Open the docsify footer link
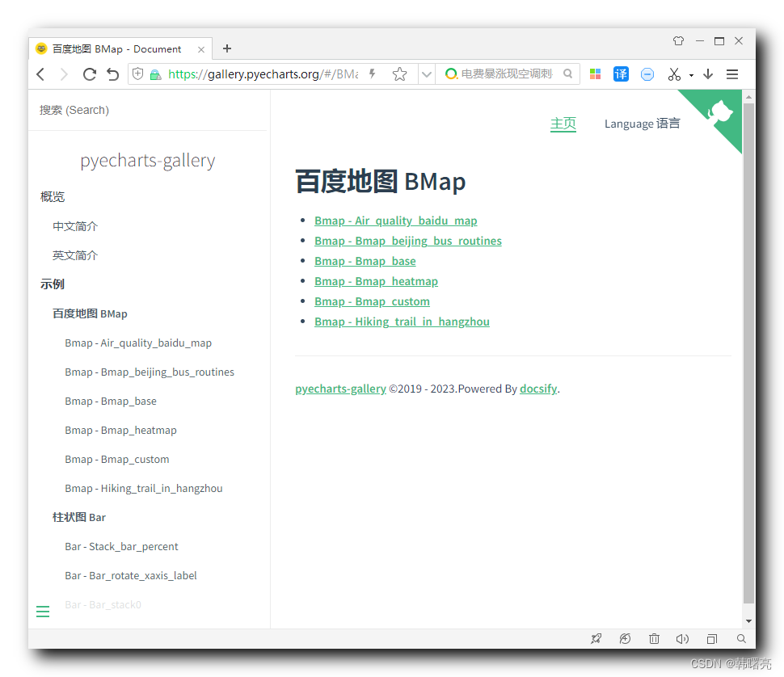This screenshot has height=677, width=784. point(538,389)
